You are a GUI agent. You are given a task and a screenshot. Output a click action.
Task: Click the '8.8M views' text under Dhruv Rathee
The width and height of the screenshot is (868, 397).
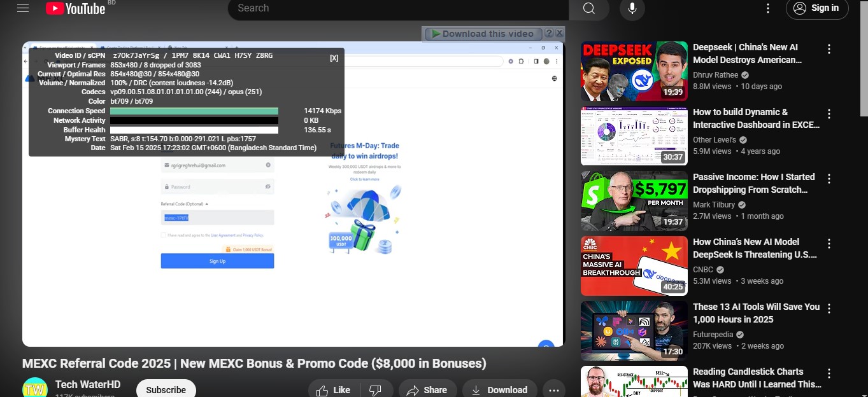click(x=713, y=86)
